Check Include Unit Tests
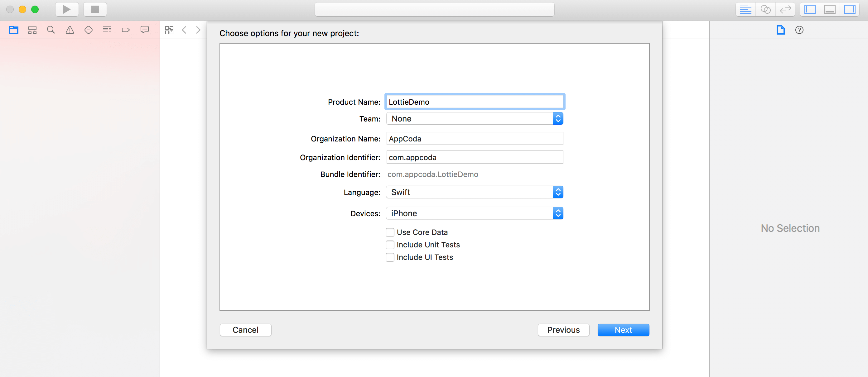 390,245
